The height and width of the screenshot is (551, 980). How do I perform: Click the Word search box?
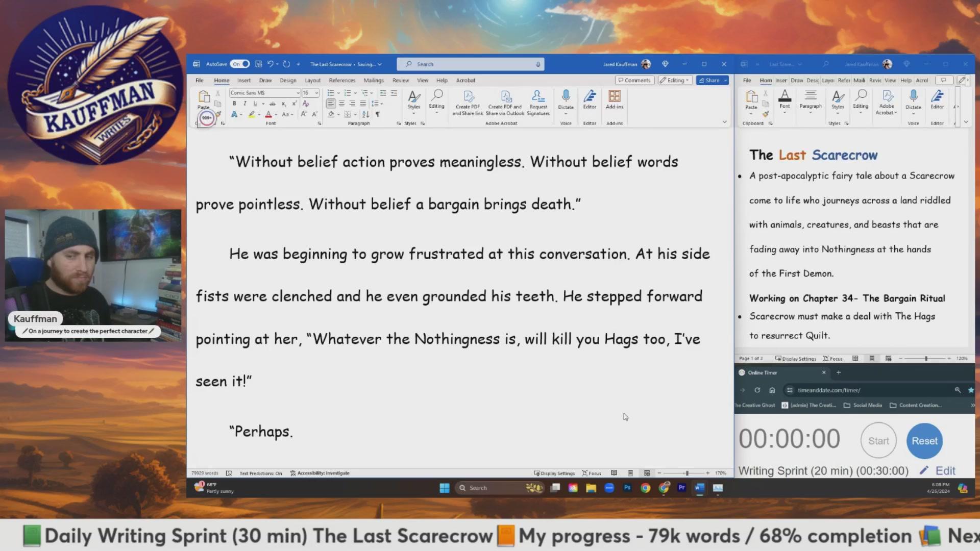(470, 64)
